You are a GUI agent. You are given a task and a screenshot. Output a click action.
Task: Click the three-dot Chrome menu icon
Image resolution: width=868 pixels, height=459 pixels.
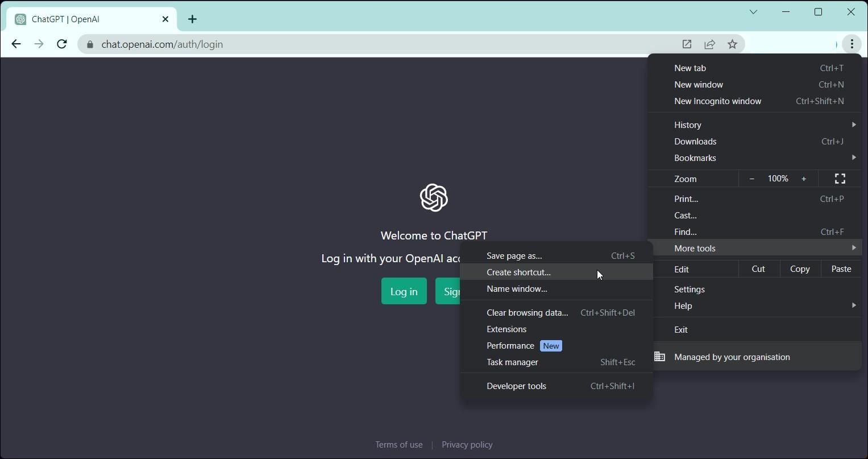pos(852,44)
